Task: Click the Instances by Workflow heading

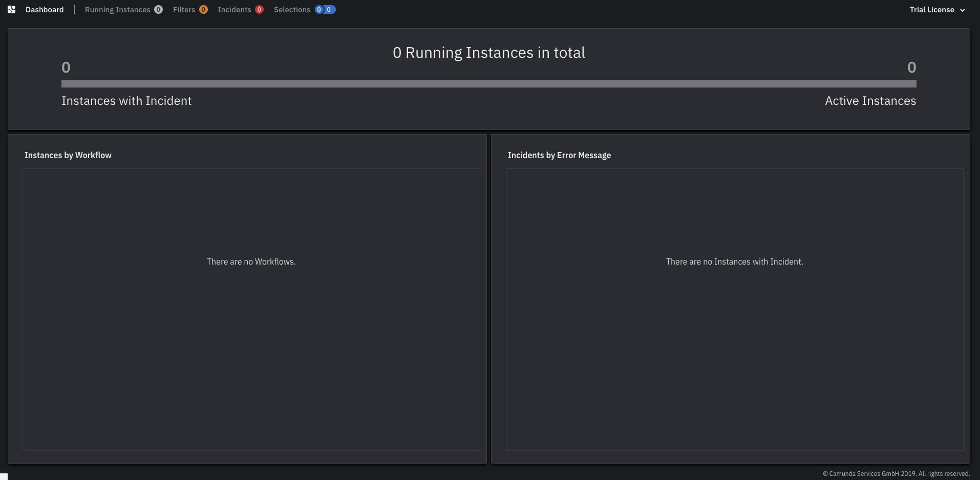Action: [x=68, y=155]
